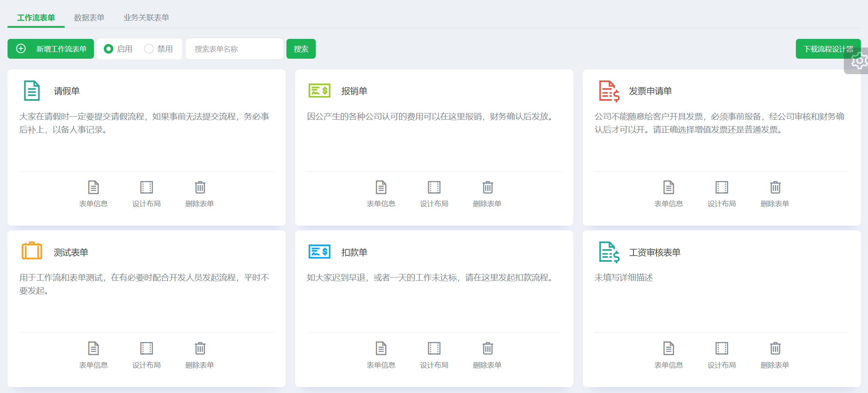The width and height of the screenshot is (868, 393).
Task: Open 表单信息 icon for 扣款单
Action: 381,348
